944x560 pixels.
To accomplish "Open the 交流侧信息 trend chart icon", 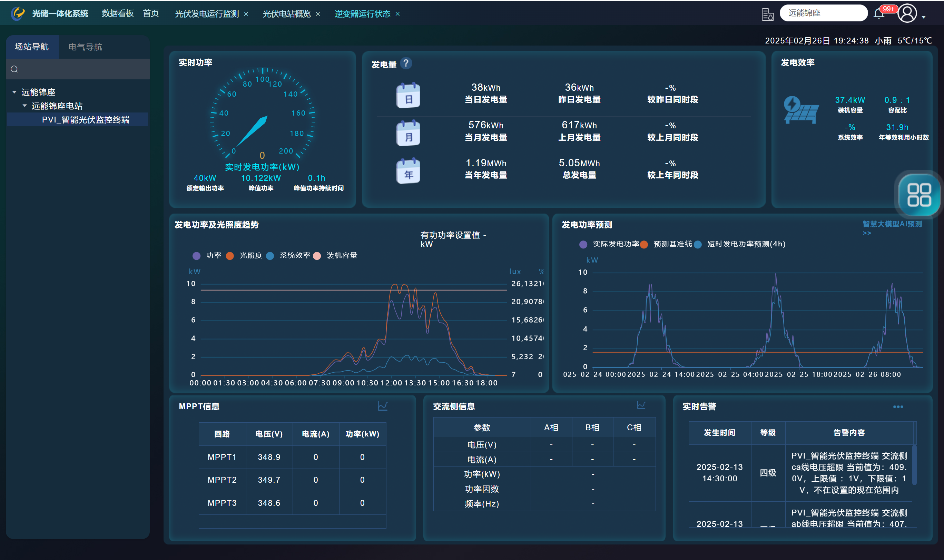I will (x=641, y=405).
